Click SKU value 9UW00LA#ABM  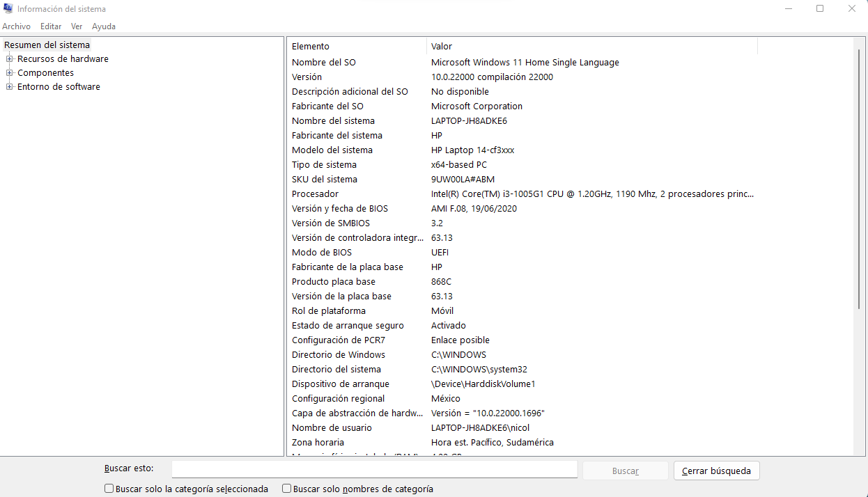click(463, 180)
